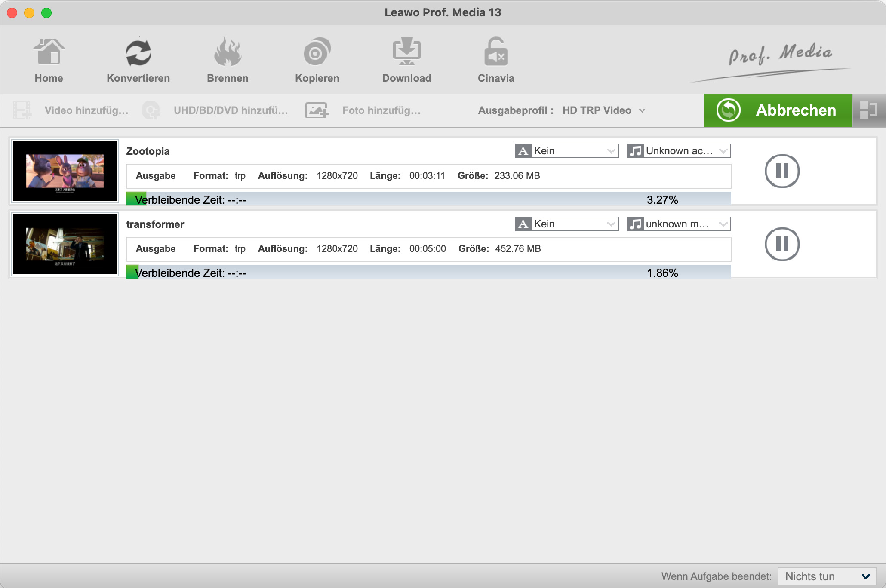886x588 pixels.
Task: Click Video hinzufüg… button text
Action: [x=86, y=110]
